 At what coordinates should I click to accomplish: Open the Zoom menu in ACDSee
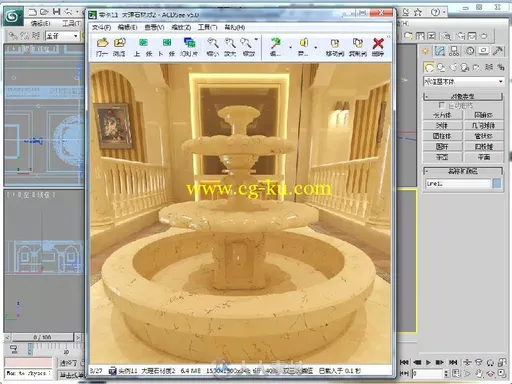[181, 27]
